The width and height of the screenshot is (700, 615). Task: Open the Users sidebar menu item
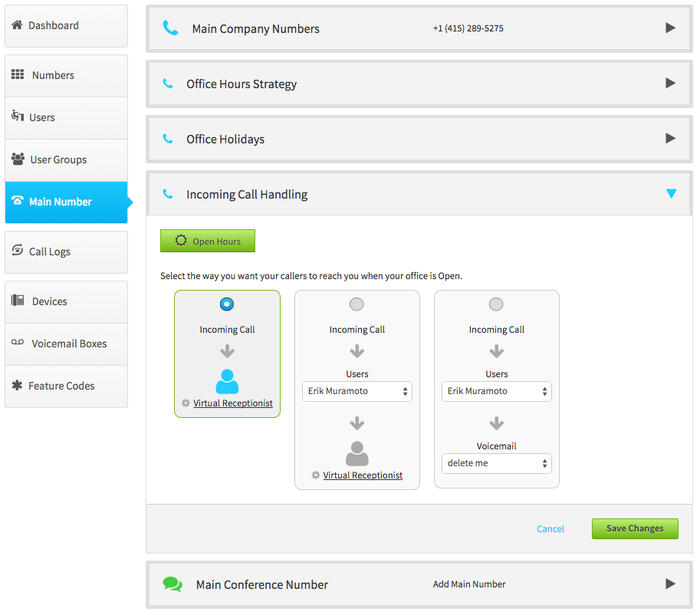[66, 118]
